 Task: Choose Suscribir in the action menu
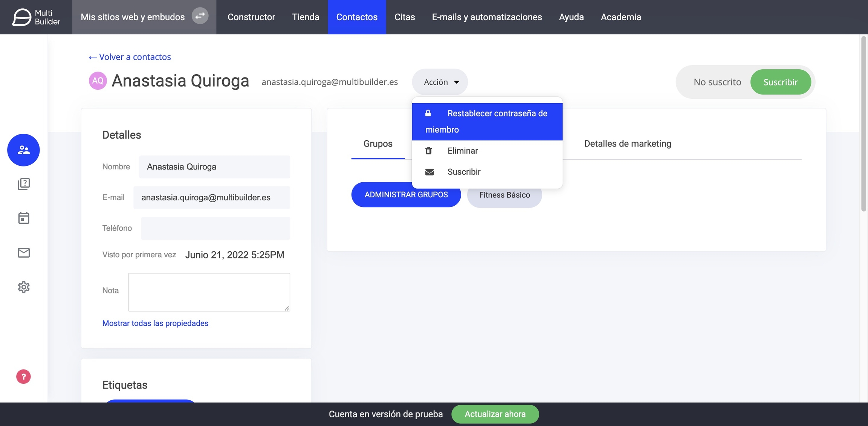pyautogui.click(x=464, y=172)
